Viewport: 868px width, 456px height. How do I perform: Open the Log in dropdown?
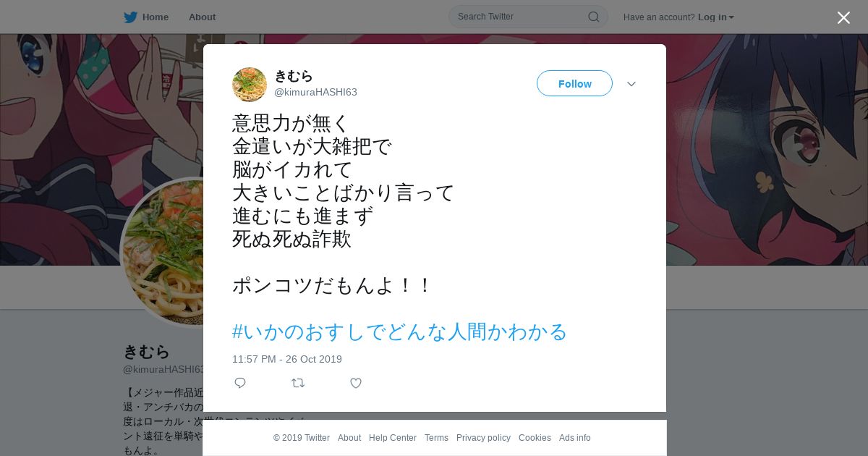coord(716,17)
